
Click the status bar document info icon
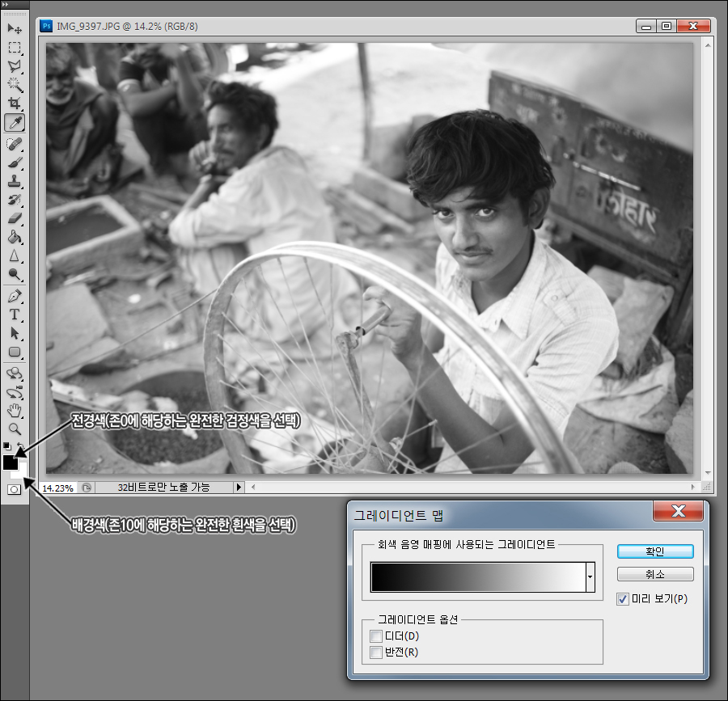[87, 487]
